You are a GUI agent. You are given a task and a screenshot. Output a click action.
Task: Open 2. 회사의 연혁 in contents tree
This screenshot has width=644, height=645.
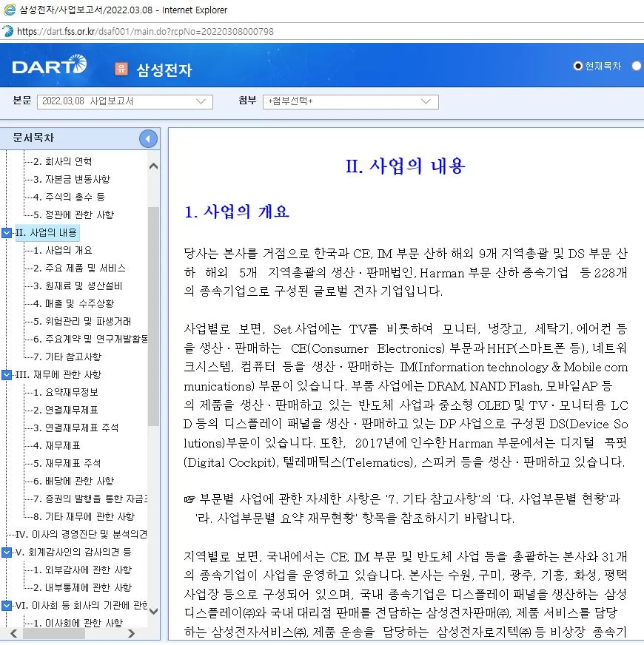point(63,162)
